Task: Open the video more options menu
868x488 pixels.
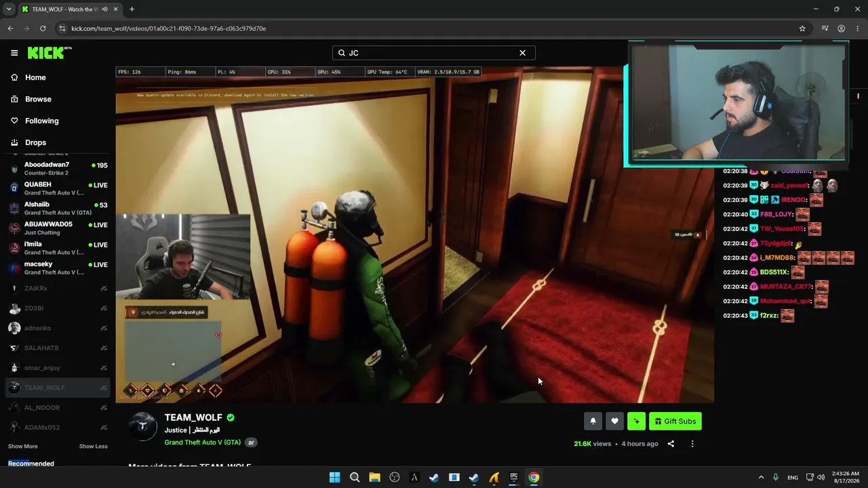Action: pos(692,444)
